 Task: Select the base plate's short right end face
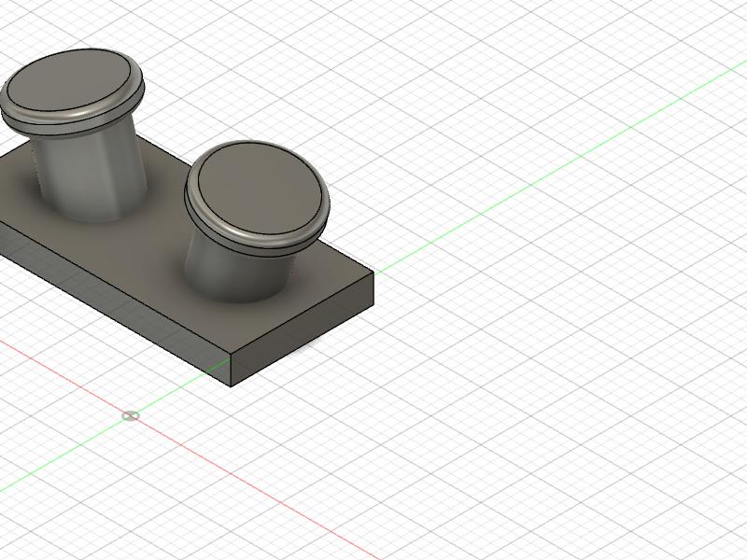(x=303, y=329)
